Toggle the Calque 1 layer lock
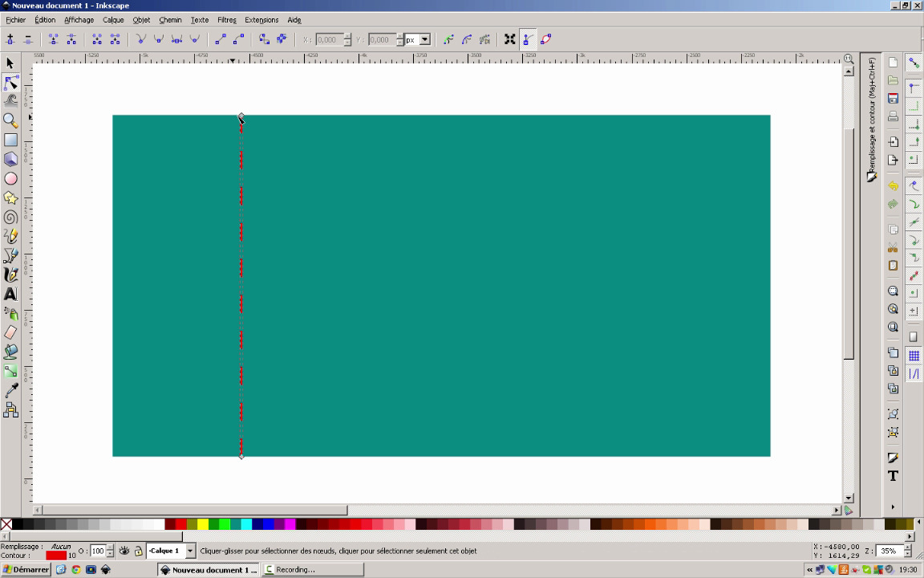 click(138, 552)
